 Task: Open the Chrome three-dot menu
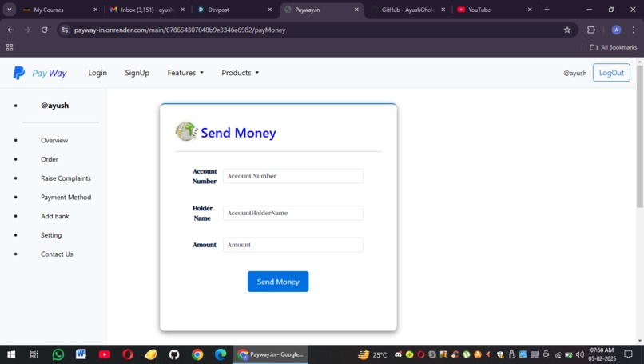[x=634, y=30]
